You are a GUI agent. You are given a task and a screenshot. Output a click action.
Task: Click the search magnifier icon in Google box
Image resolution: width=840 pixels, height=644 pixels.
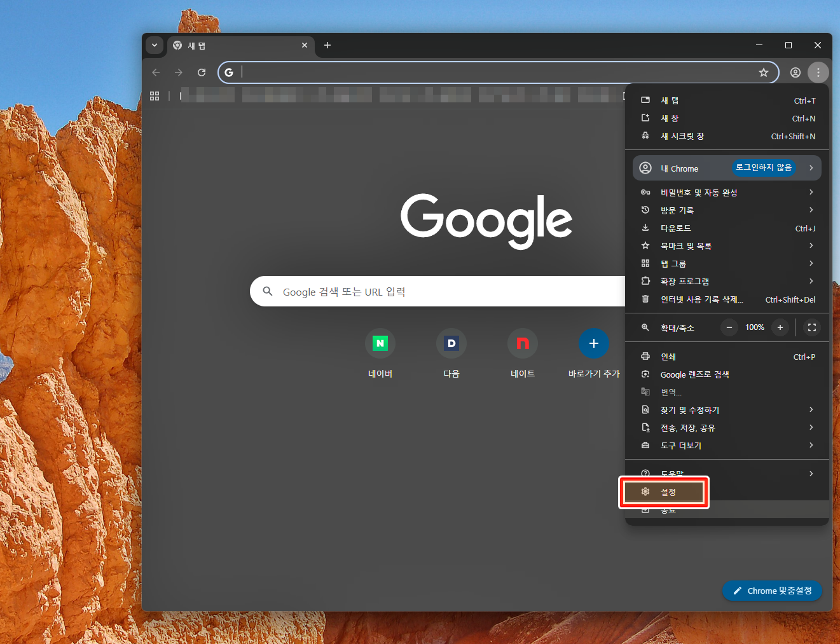268,291
